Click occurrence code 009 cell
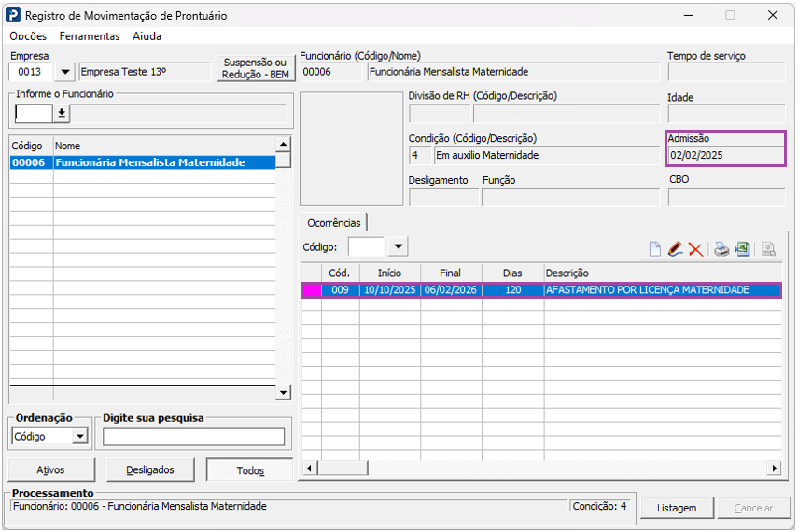 click(x=340, y=289)
